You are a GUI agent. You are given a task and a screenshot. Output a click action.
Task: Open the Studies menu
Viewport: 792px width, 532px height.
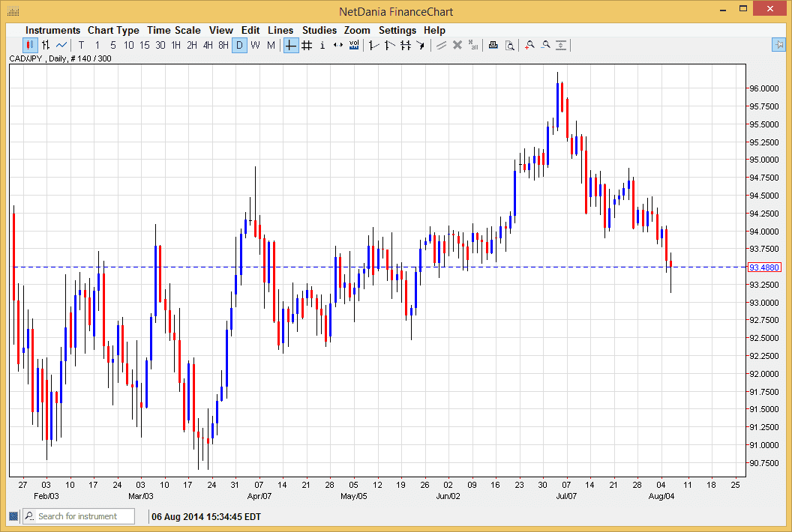319,30
